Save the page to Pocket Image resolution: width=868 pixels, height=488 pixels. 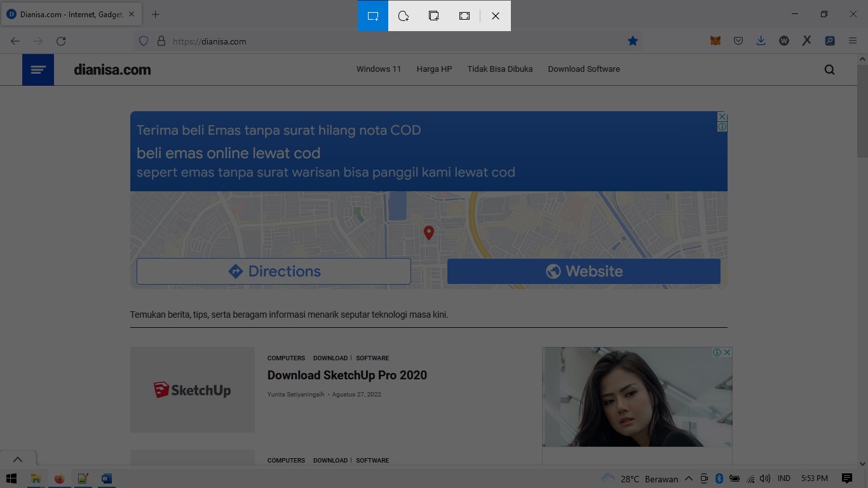738,41
